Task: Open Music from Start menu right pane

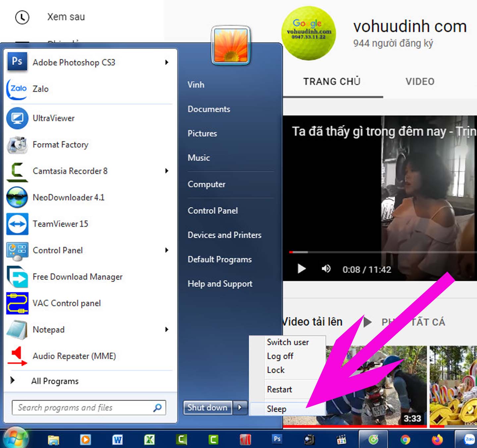Action: [198, 158]
